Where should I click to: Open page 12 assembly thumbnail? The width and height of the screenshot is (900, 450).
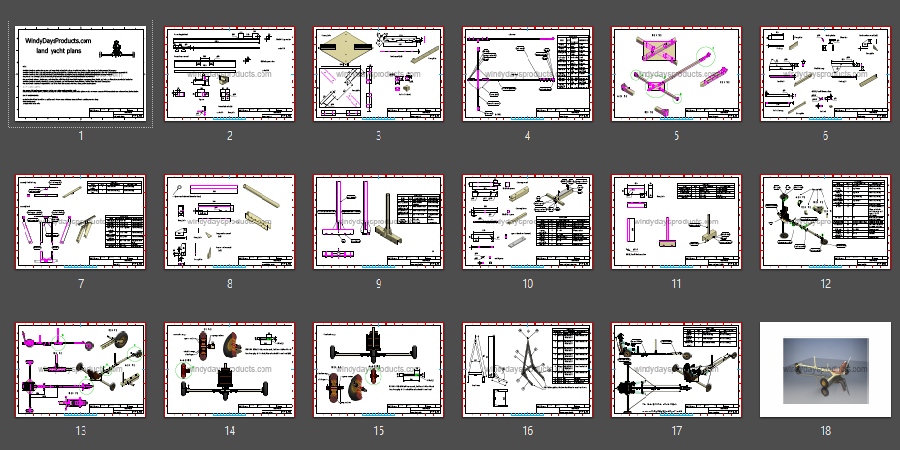click(825, 222)
